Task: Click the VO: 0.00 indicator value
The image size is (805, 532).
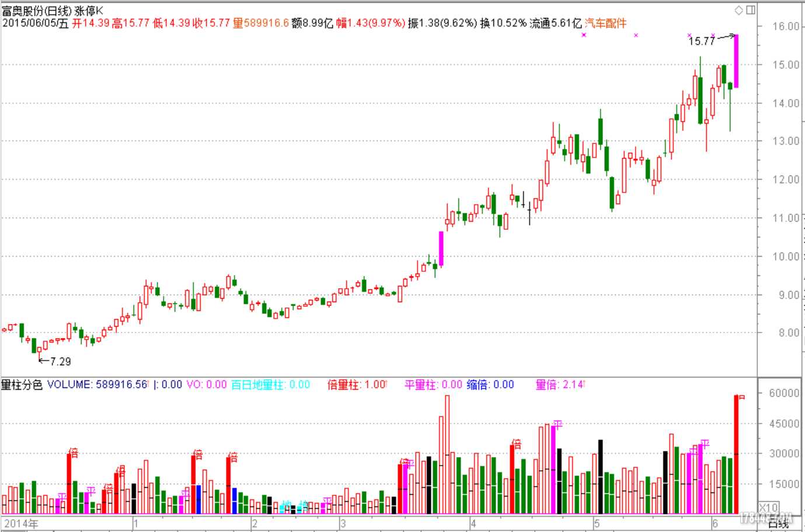Action: coord(206,384)
